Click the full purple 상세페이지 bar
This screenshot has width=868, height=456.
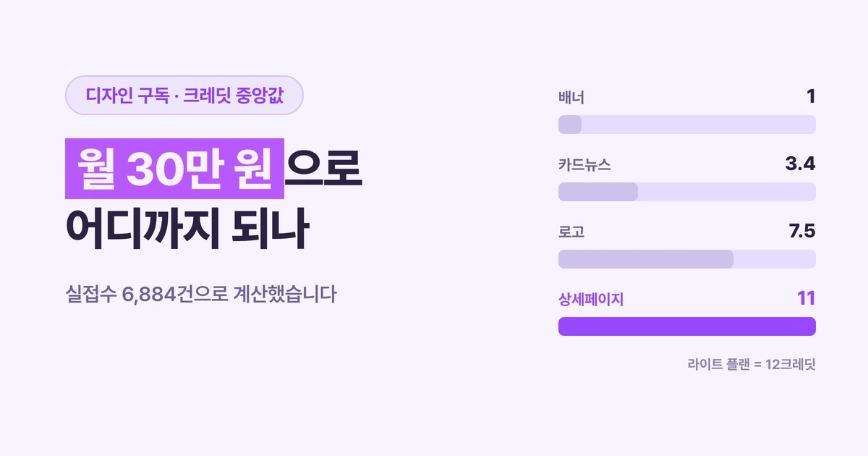point(687,326)
